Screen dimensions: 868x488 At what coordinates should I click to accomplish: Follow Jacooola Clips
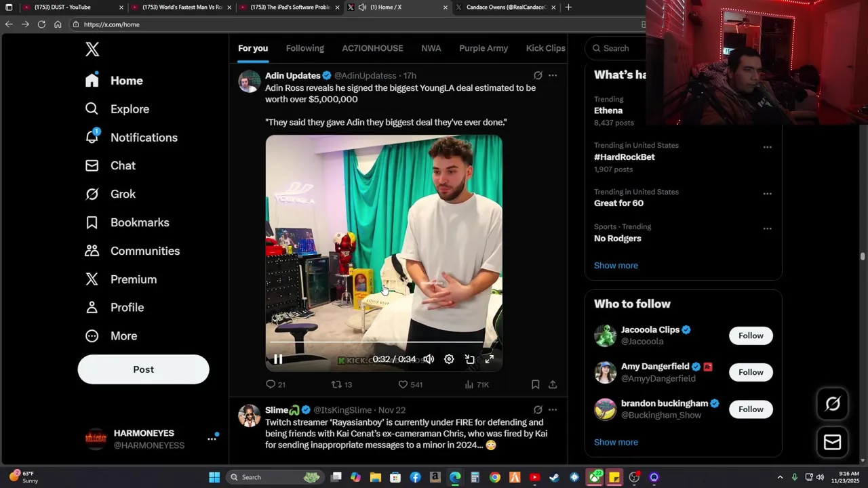point(751,335)
